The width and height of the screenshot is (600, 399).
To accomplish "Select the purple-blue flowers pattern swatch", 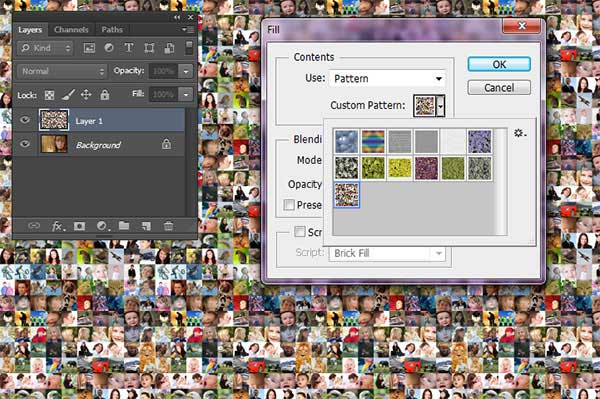I will pyautogui.click(x=479, y=142).
